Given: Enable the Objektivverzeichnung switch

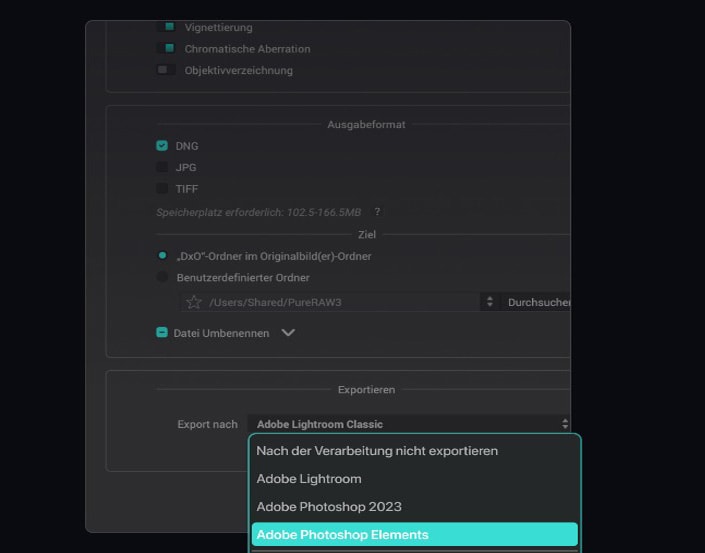Looking at the screenshot, I should click(x=166, y=70).
